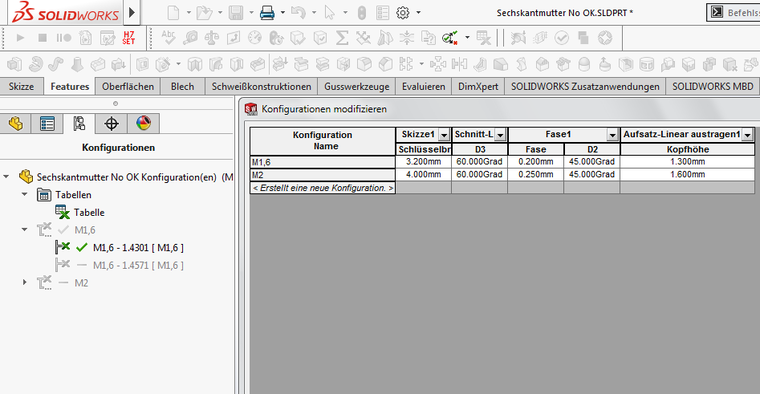
Task: Open the Fase1 column dropdown
Action: [613, 135]
